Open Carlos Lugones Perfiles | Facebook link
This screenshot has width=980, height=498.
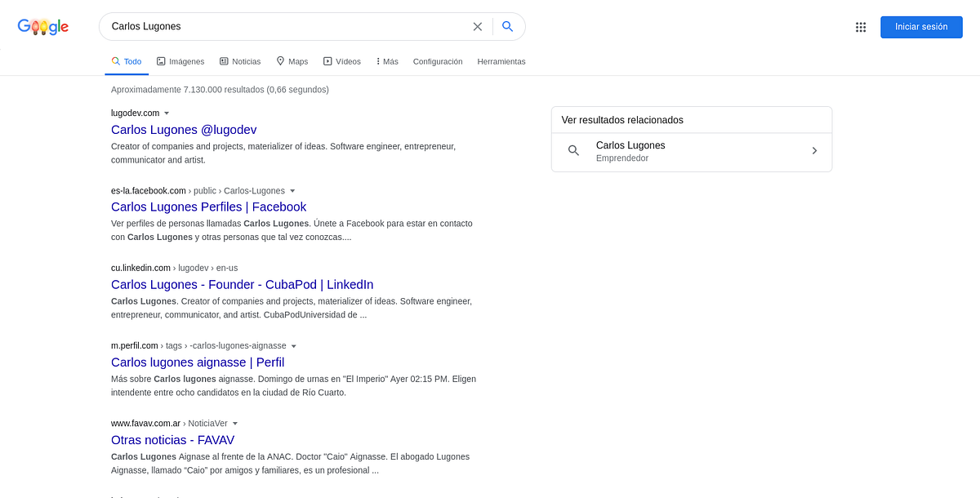coord(209,207)
